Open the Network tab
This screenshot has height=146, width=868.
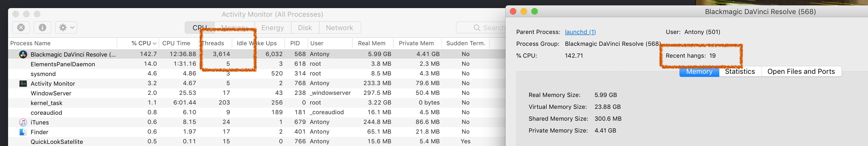339,28
